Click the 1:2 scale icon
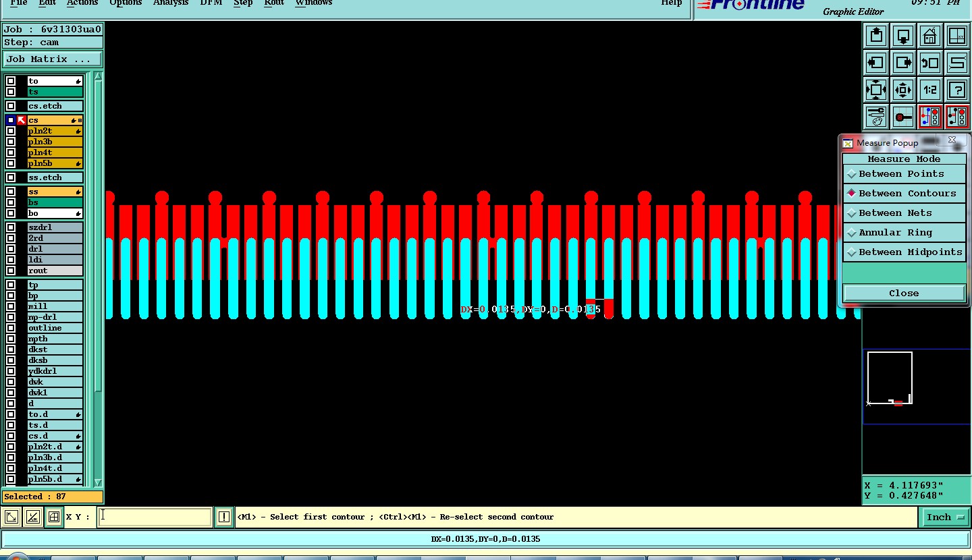Screen dimensions: 972x560 tap(930, 90)
